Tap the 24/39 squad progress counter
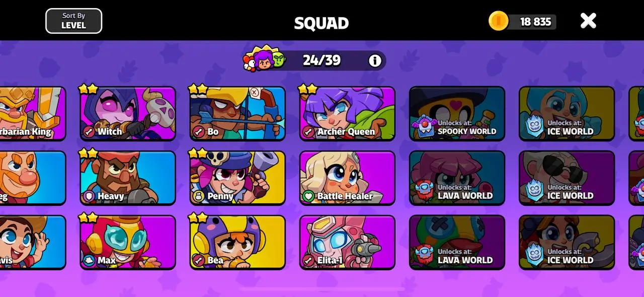This screenshot has height=297, width=644. 321,60
